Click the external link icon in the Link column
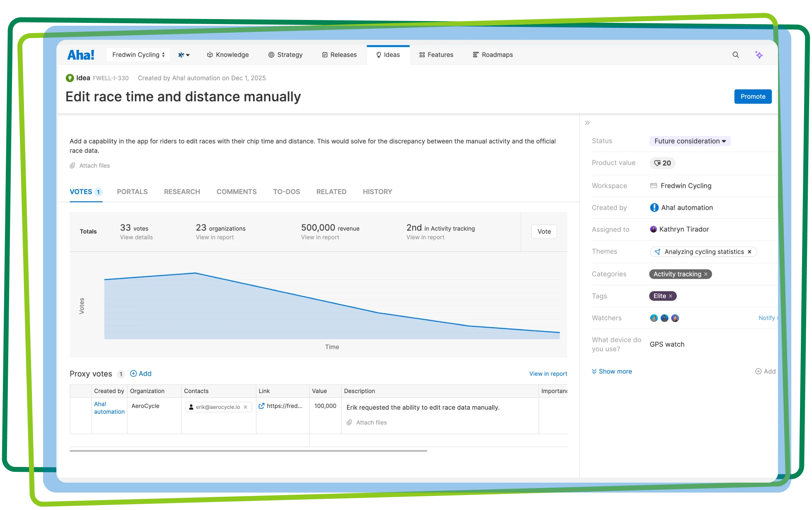812x510 pixels. pos(261,406)
